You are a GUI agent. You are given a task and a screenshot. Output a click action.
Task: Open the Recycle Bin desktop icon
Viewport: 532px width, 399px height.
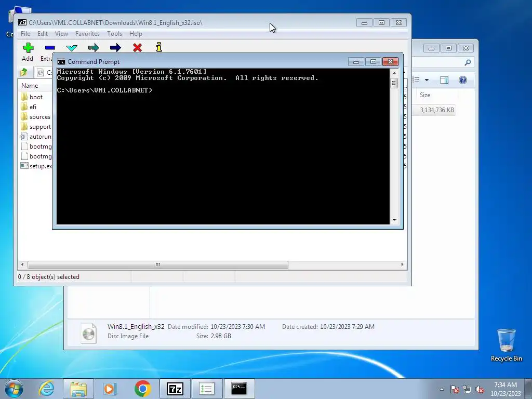506,345
